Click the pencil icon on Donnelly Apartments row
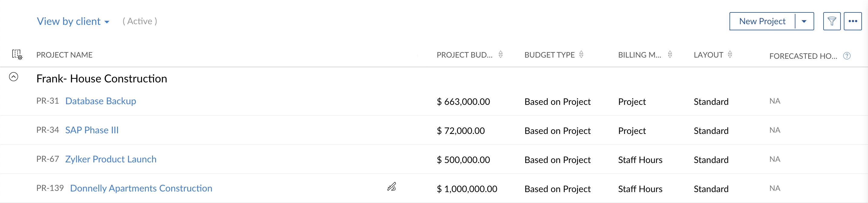Image resolution: width=868 pixels, height=203 pixels. (x=392, y=187)
